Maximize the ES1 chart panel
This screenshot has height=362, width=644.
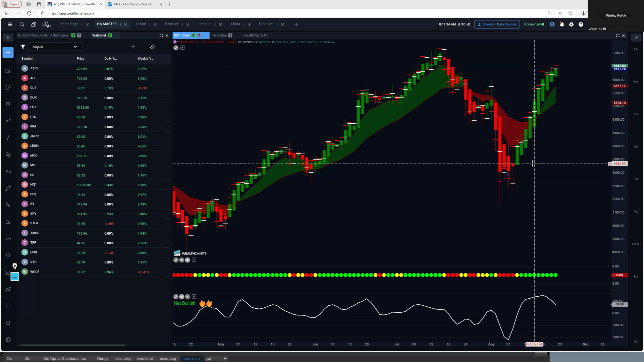618,35
